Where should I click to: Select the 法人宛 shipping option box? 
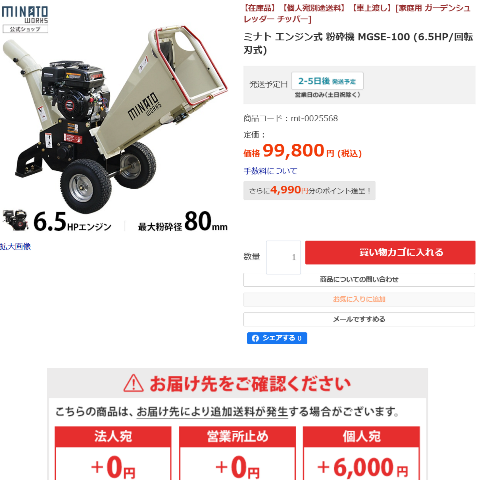tap(113, 453)
